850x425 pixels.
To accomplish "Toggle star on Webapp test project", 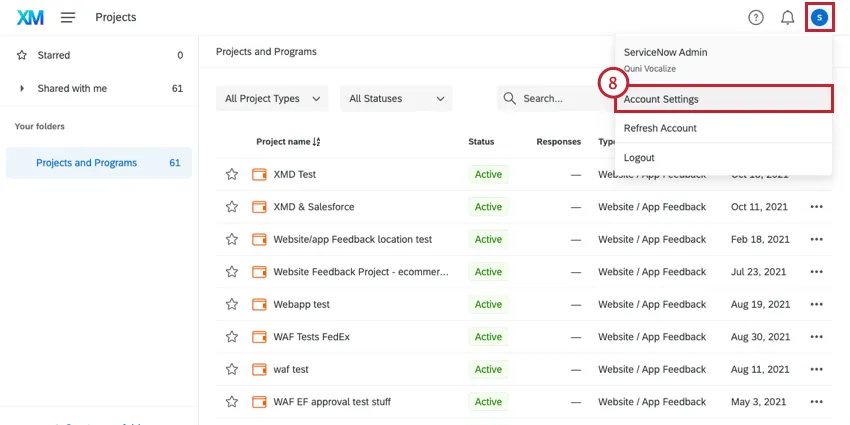I will pos(232,304).
